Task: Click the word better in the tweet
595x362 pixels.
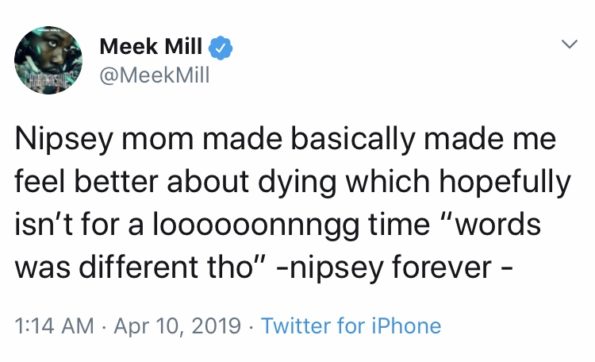Action: click(x=116, y=183)
